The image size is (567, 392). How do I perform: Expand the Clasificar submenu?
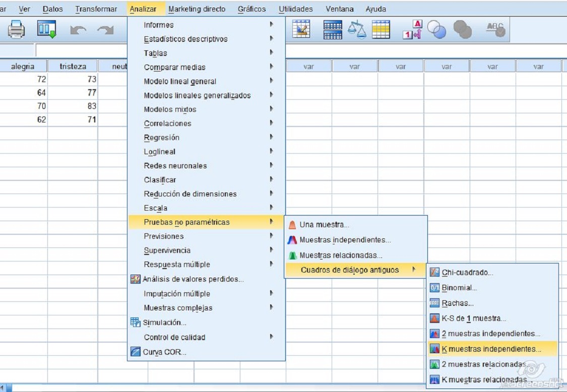click(206, 180)
